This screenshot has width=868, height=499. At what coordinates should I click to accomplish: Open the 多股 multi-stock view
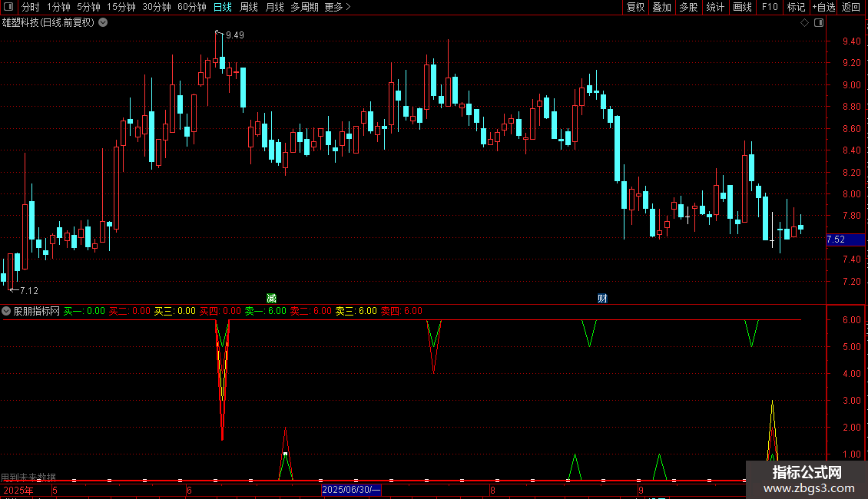pyautogui.click(x=689, y=7)
